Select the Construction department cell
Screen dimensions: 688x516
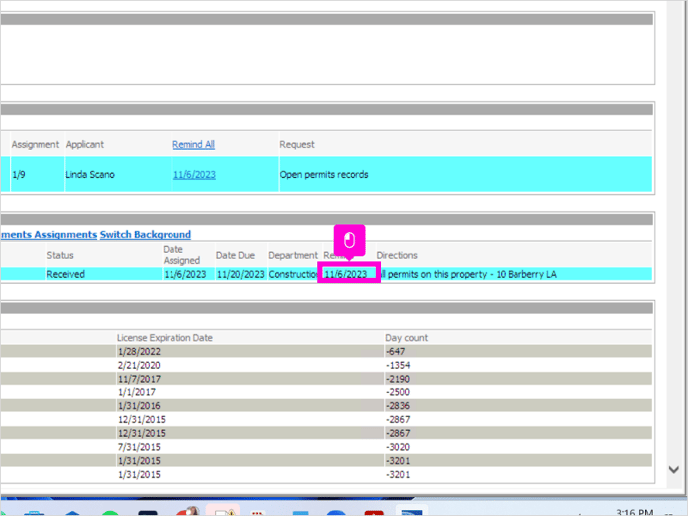click(x=293, y=275)
